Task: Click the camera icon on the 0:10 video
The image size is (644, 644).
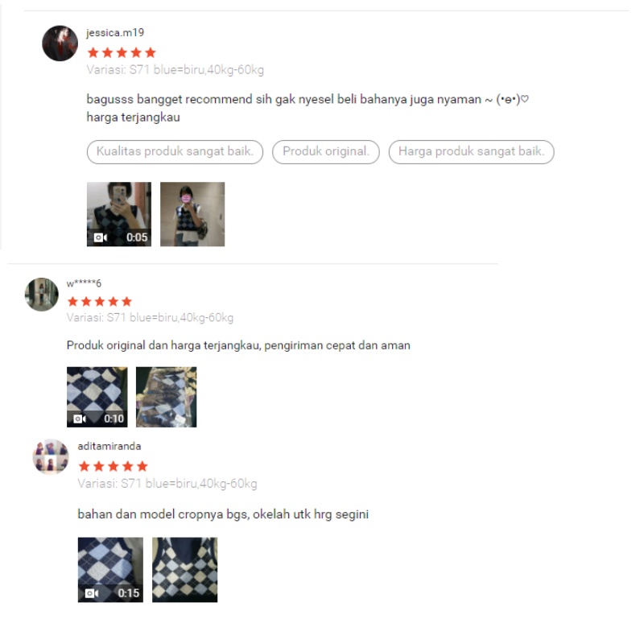Action: click(x=80, y=419)
